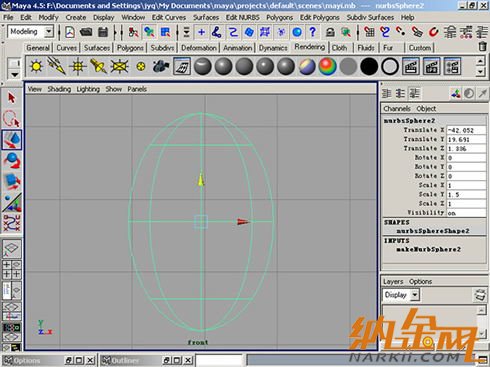Viewport: 490px width, 367px height.
Task: Open the viewport Shading menu
Action: pos(59,89)
